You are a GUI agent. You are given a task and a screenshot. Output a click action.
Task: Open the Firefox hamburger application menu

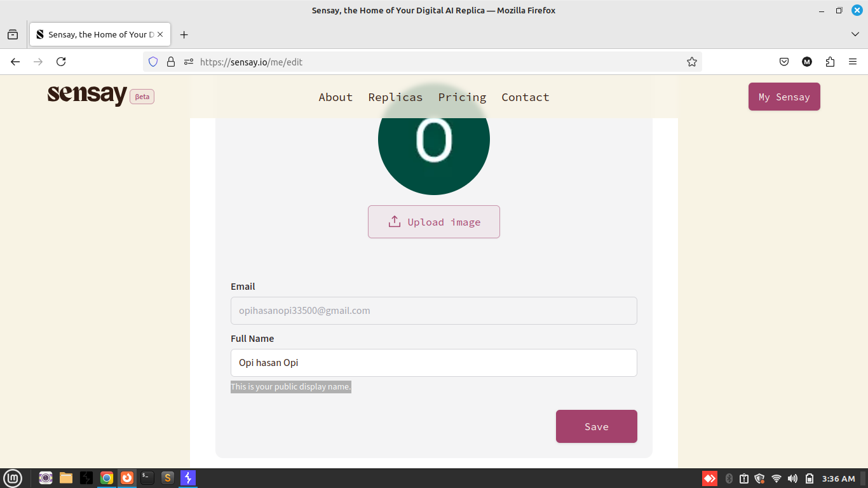853,62
